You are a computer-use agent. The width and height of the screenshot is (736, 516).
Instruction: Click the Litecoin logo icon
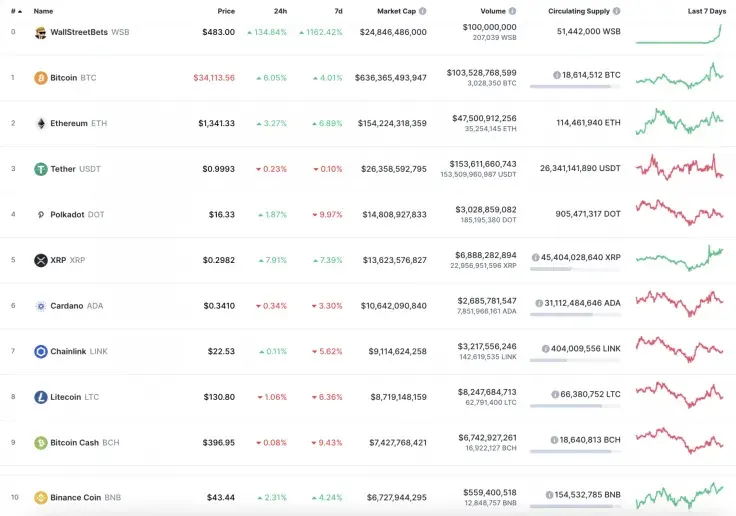(x=41, y=397)
